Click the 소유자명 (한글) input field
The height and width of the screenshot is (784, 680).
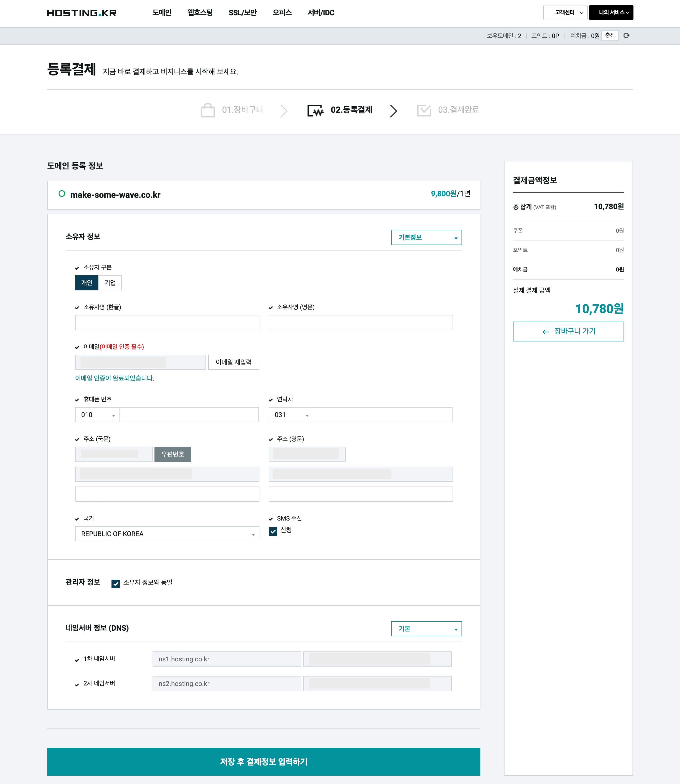coord(167,323)
